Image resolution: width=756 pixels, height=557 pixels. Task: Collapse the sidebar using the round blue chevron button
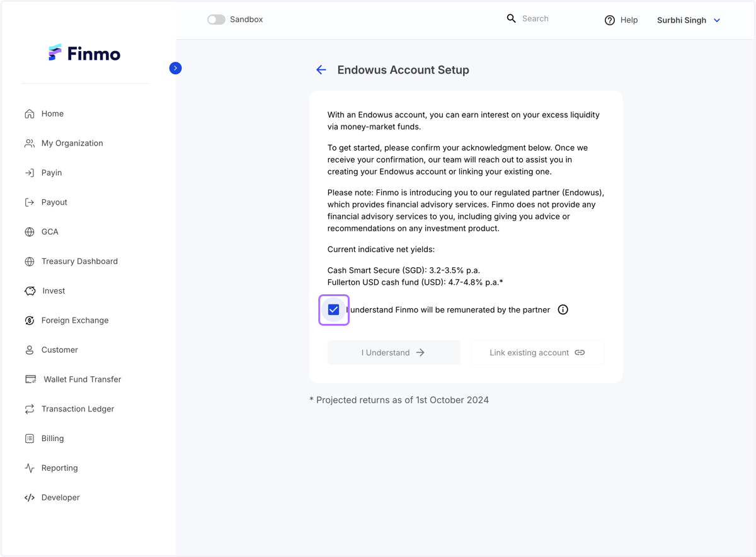pos(176,68)
